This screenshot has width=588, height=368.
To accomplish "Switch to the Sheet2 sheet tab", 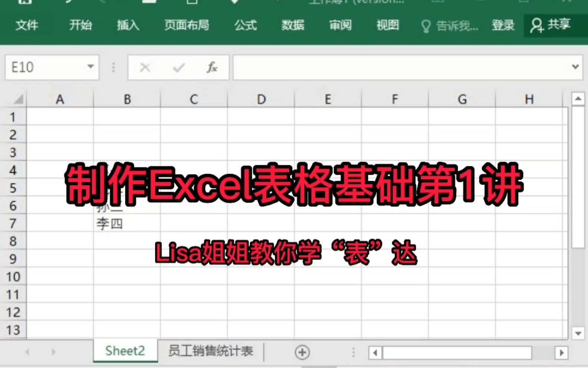I will (x=125, y=351).
